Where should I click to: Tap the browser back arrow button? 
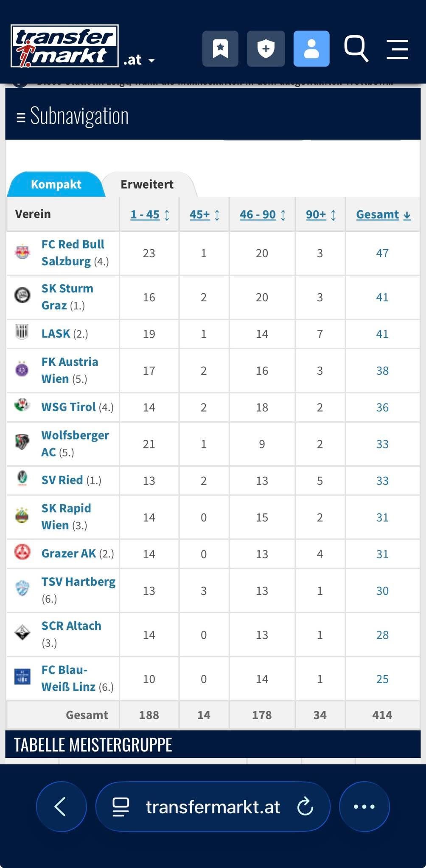coord(61,806)
